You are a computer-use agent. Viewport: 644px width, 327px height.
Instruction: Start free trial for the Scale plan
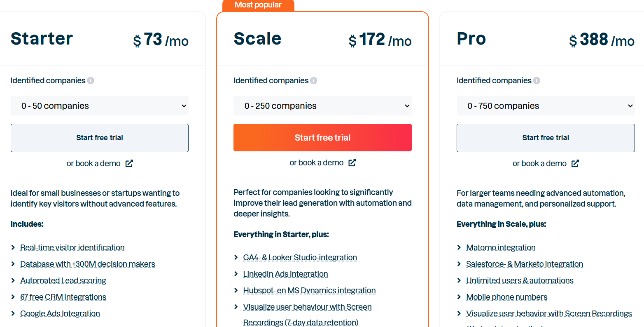tap(322, 137)
